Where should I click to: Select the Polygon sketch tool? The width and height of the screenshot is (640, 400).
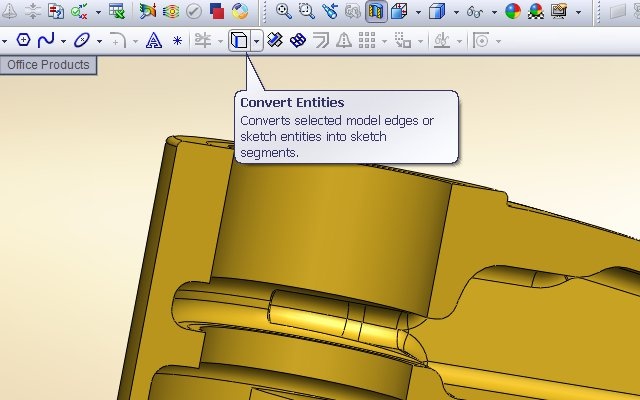23,40
